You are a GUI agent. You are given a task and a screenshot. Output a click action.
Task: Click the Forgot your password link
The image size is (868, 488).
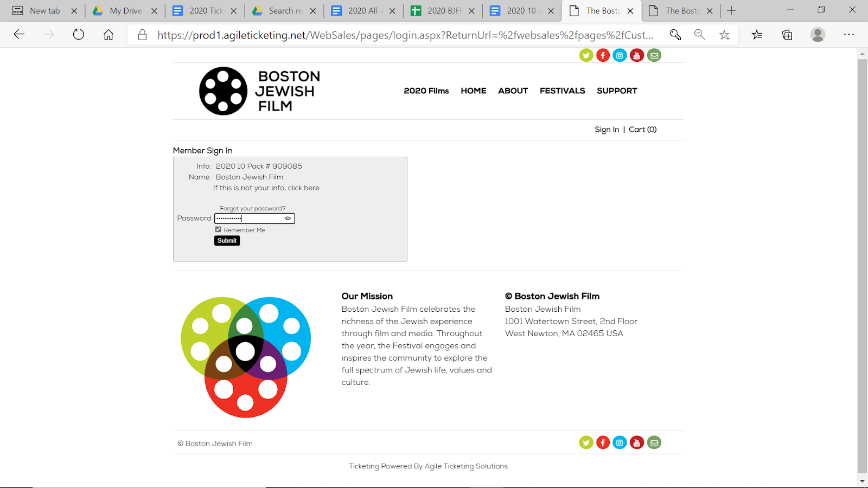tap(253, 208)
